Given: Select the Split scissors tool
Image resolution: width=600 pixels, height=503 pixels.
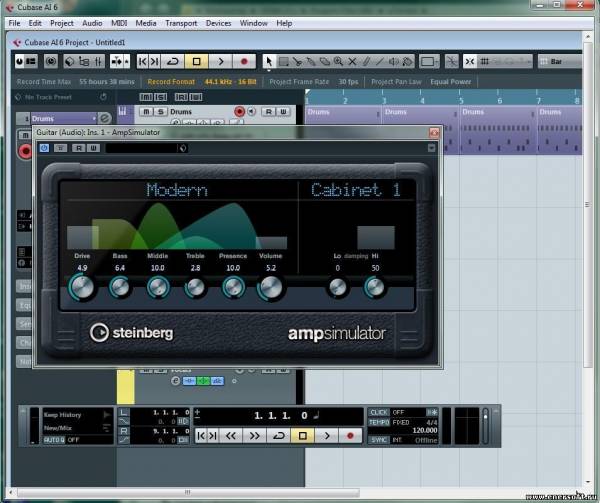Looking at the screenshot, I should click(x=297, y=61).
